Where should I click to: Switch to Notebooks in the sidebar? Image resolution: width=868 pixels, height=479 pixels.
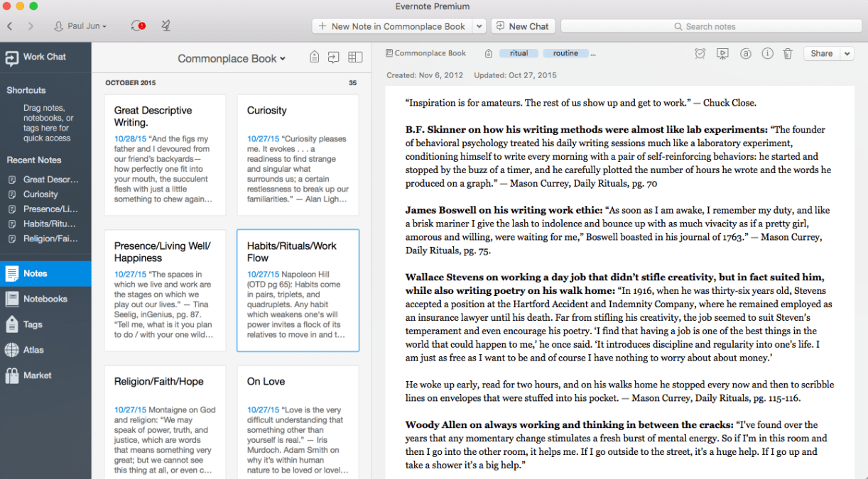tap(45, 299)
